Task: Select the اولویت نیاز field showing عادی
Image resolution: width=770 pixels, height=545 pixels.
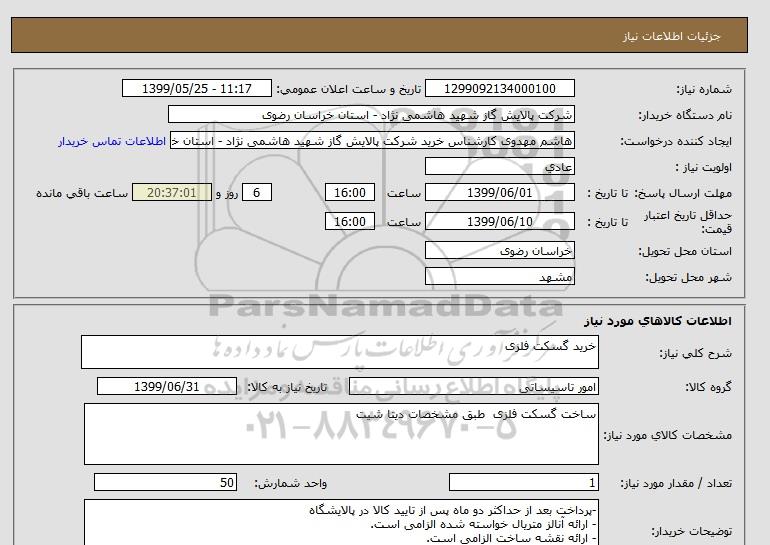Action: coord(499,166)
